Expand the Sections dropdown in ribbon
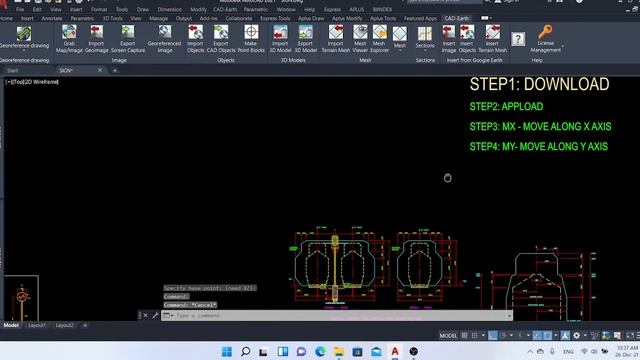This screenshot has height=360, width=640. click(425, 51)
